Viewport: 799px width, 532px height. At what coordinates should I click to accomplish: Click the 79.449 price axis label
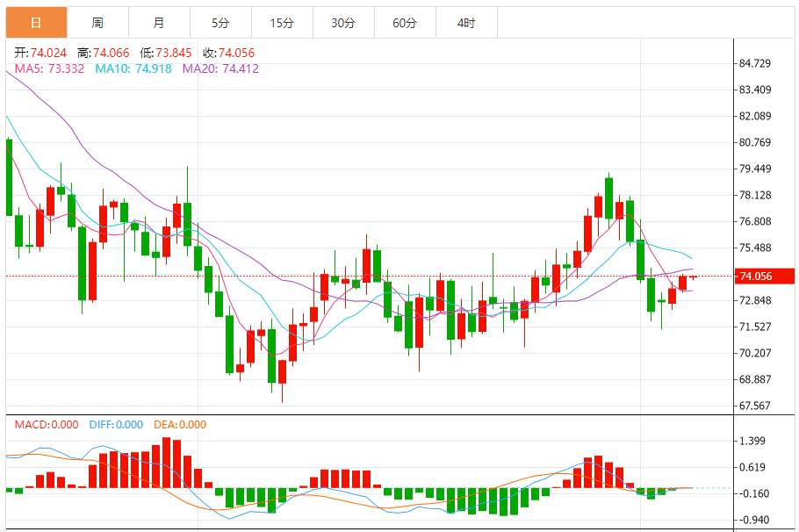(755, 169)
